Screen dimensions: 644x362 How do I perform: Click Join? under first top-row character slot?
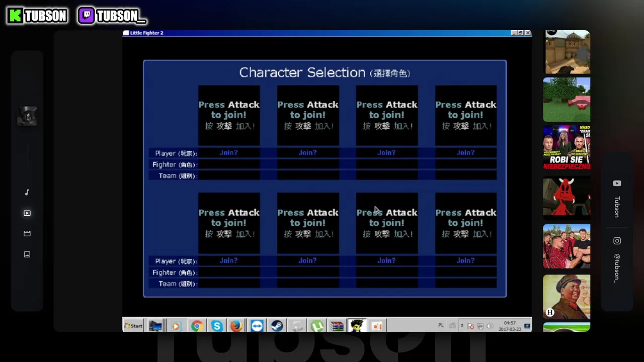tap(228, 153)
